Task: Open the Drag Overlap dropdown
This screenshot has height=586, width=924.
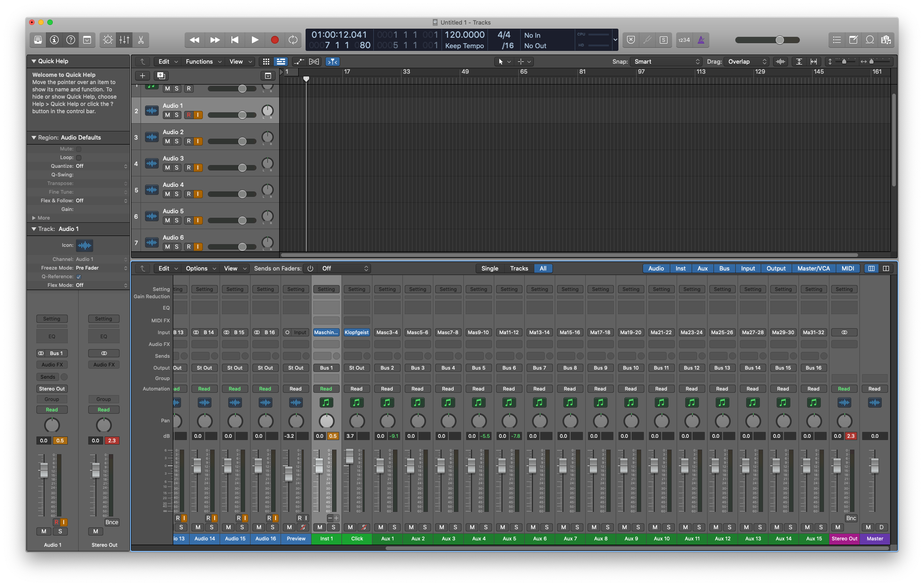Action: (747, 61)
